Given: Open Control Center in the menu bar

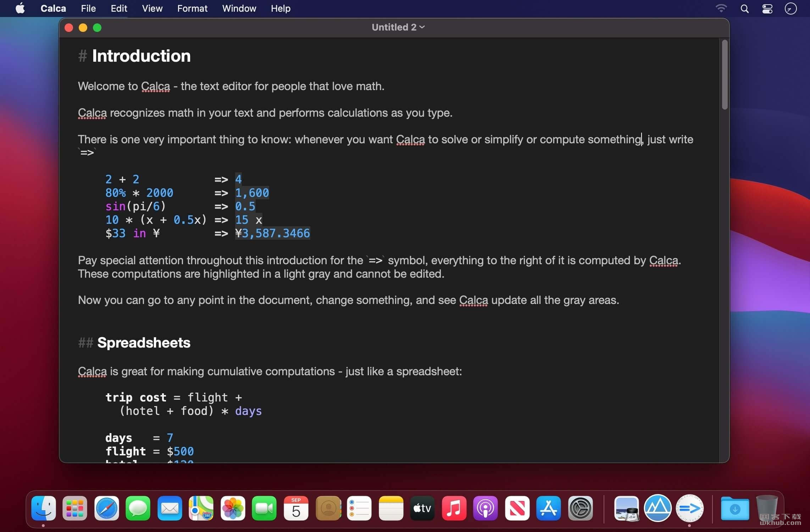Looking at the screenshot, I should 767,8.
